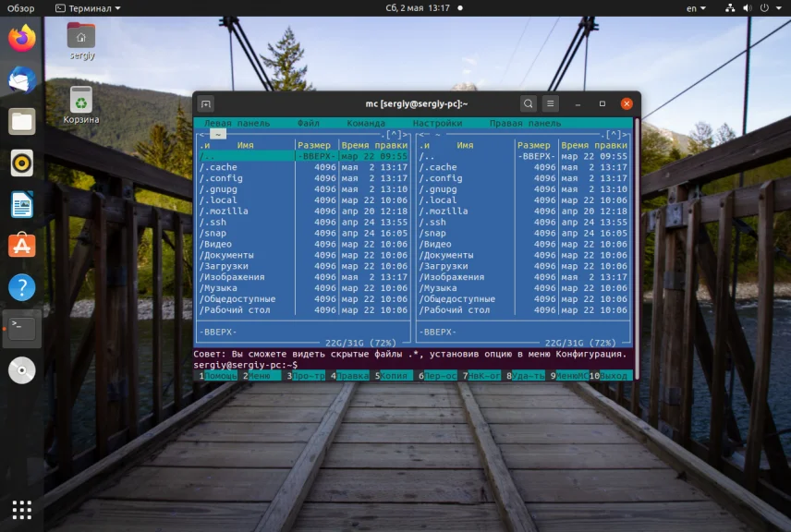Open Rhythmbox music player in dock
Image resolution: width=791 pixels, height=532 pixels.
pyautogui.click(x=22, y=163)
